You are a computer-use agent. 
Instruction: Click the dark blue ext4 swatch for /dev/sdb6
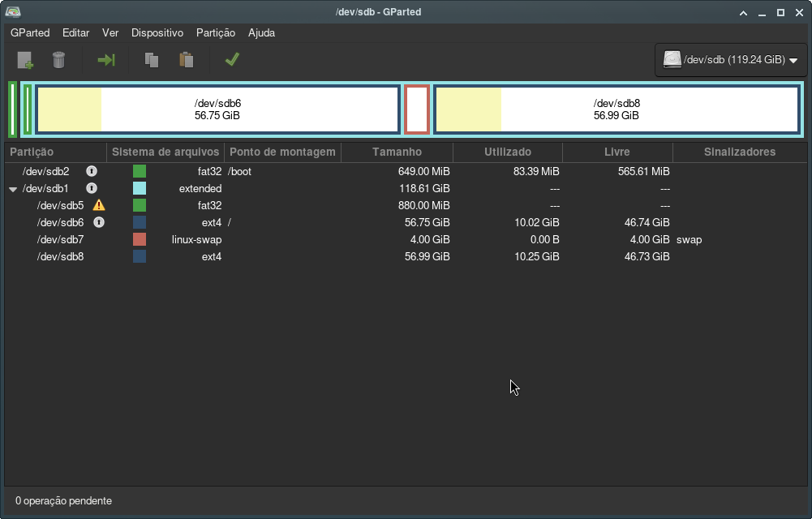pyautogui.click(x=140, y=222)
